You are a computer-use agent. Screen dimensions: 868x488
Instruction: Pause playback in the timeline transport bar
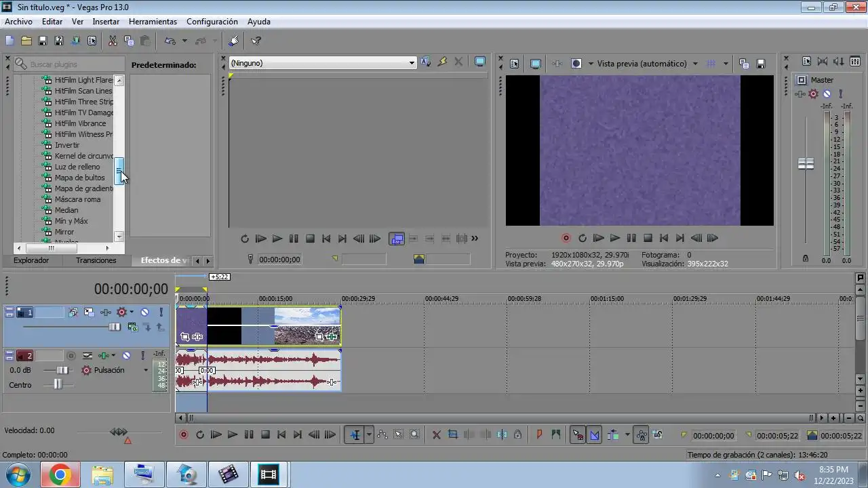tap(249, 435)
